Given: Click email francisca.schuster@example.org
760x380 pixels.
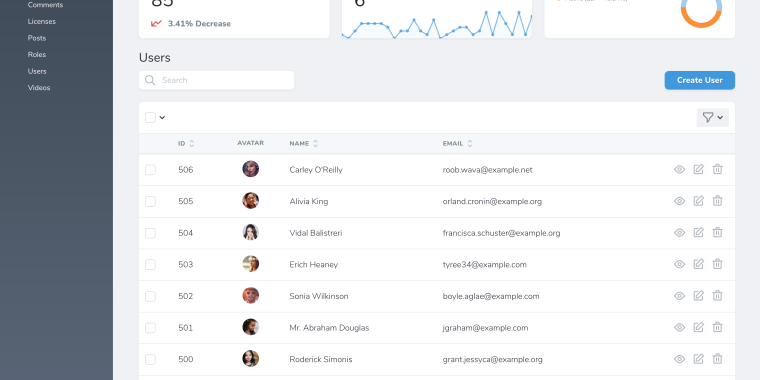Looking at the screenshot, I should [501, 233].
